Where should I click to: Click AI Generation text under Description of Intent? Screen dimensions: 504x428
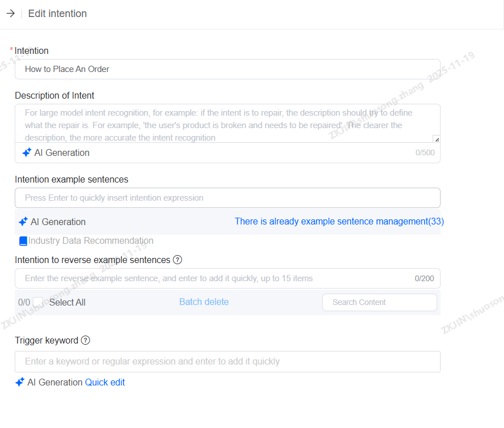point(62,152)
